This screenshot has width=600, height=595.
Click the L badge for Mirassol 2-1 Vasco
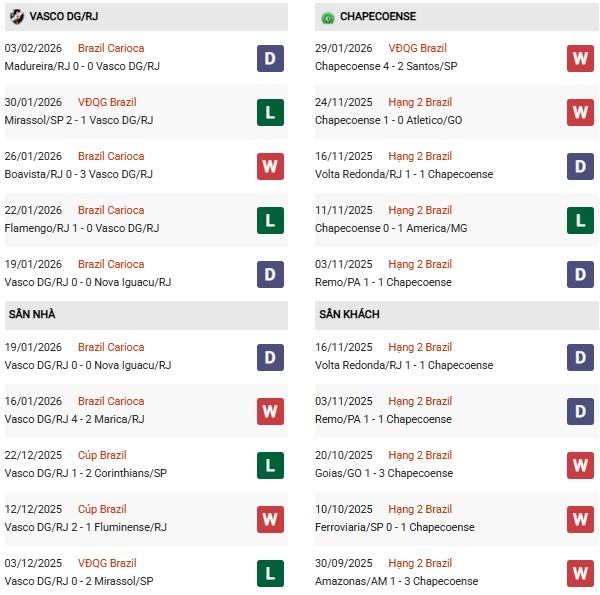pyautogui.click(x=270, y=112)
